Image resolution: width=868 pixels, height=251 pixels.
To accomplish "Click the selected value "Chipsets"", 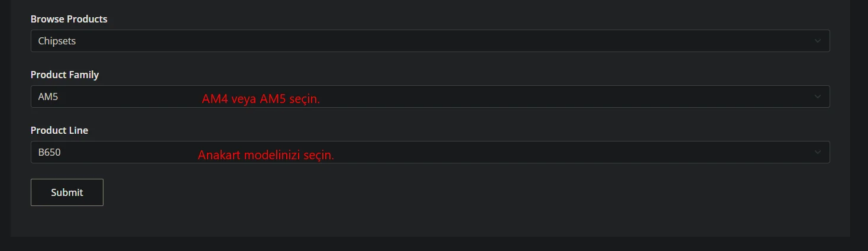I will [57, 41].
